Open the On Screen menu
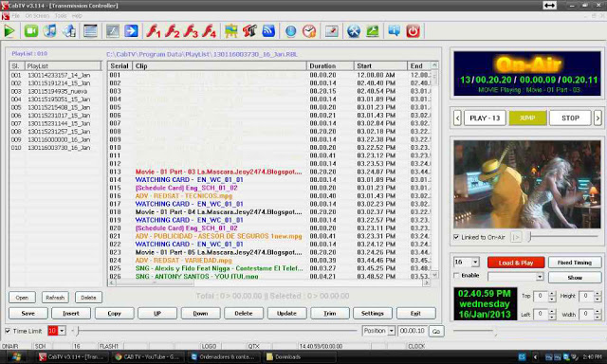Viewport: 607px width, 364px height. click(37, 16)
